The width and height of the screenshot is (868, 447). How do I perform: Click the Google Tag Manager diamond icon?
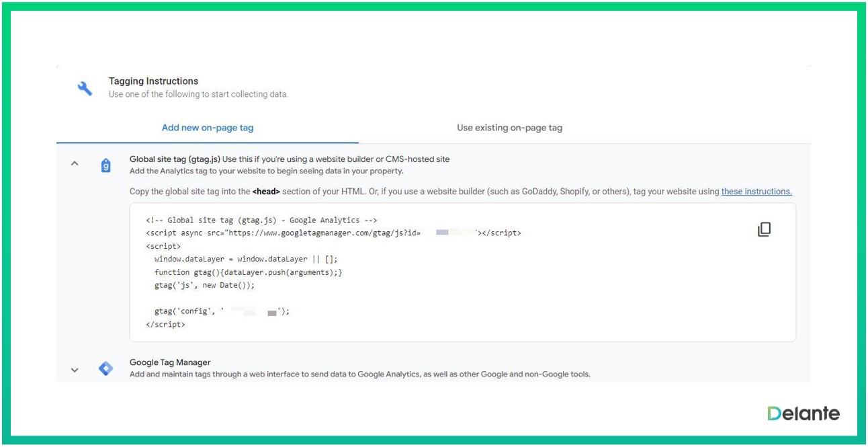pos(105,368)
